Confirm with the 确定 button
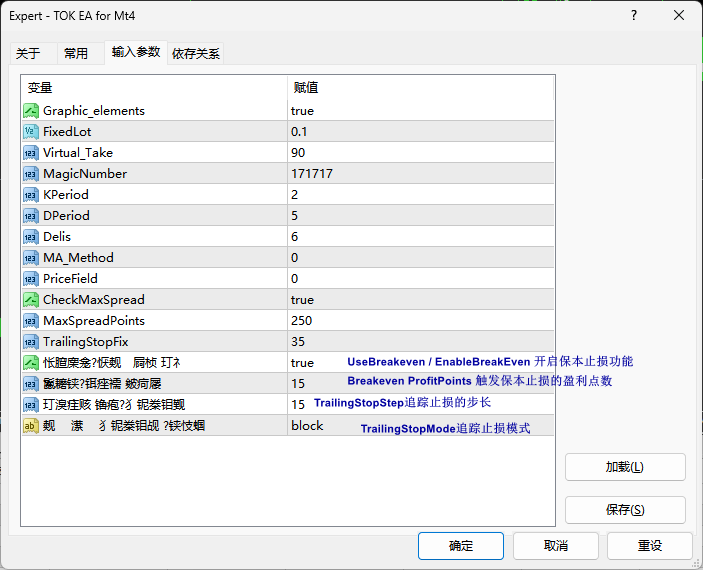The width and height of the screenshot is (703, 570). tap(461, 546)
